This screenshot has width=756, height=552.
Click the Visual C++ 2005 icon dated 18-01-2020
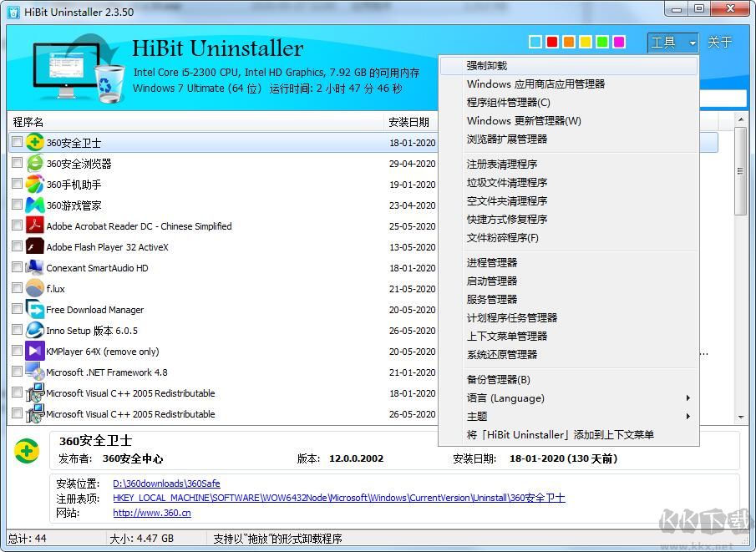tap(35, 392)
